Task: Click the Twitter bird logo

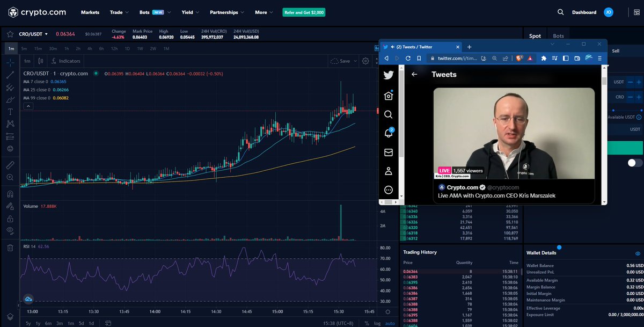Action: (389, 76)
